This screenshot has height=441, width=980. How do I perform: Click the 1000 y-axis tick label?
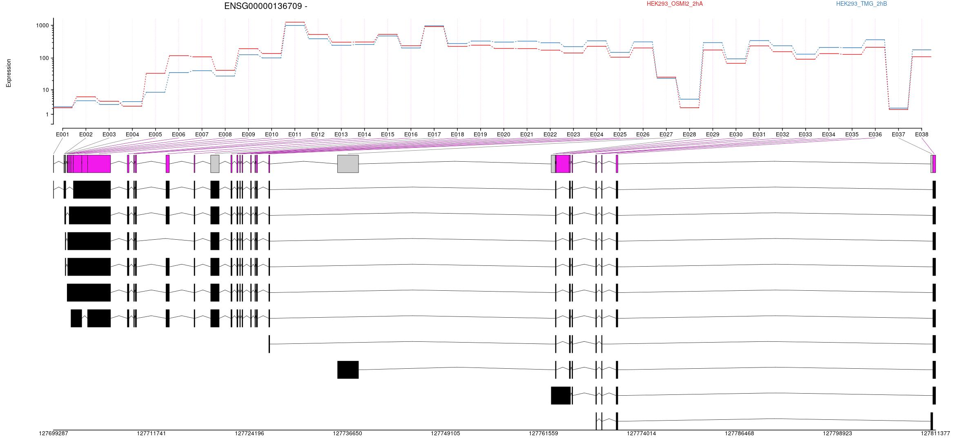(42, 25)
